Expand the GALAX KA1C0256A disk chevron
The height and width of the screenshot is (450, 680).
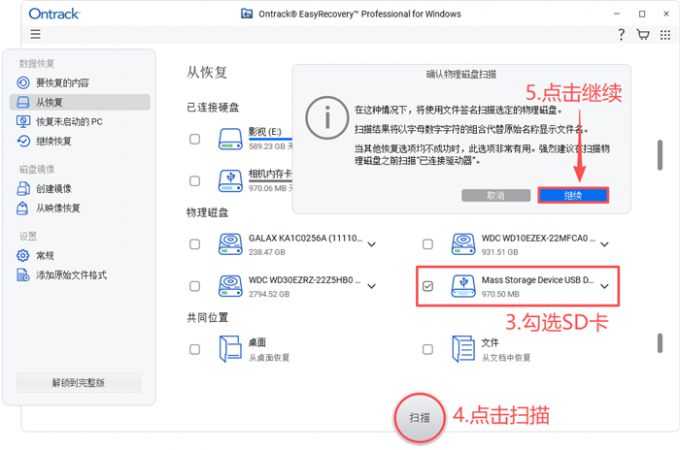tap(372, 245)
